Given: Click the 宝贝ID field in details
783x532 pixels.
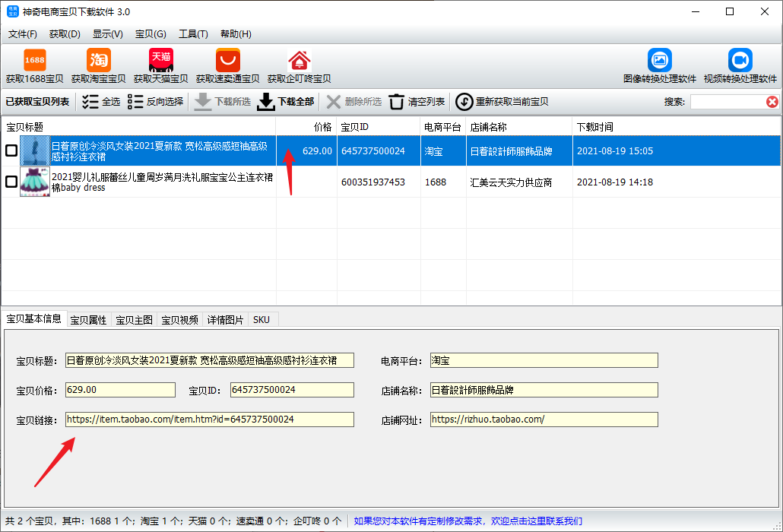Looking at the screenshot, I should point(292,390).
